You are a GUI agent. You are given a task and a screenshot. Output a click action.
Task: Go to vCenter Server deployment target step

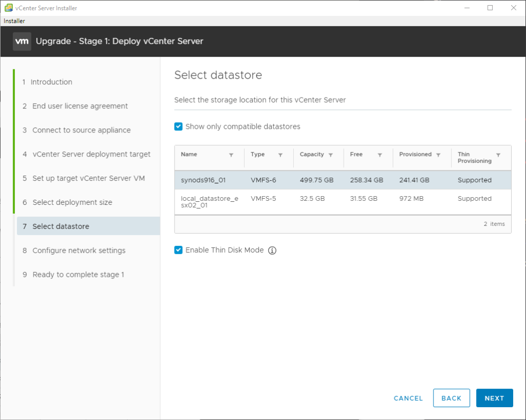(x=86, y=154)
